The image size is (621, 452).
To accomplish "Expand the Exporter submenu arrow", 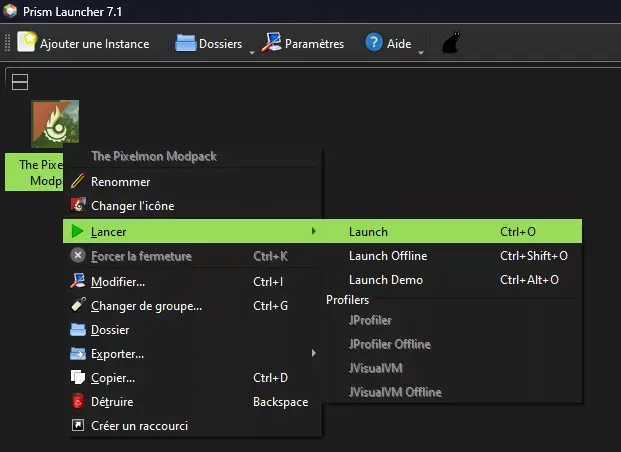I will click(314, 353).
